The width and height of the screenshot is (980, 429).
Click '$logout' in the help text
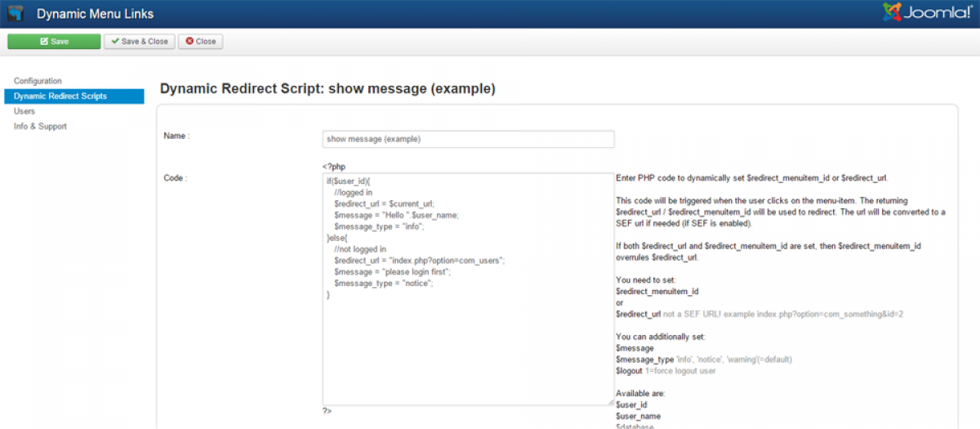point(628,371)
